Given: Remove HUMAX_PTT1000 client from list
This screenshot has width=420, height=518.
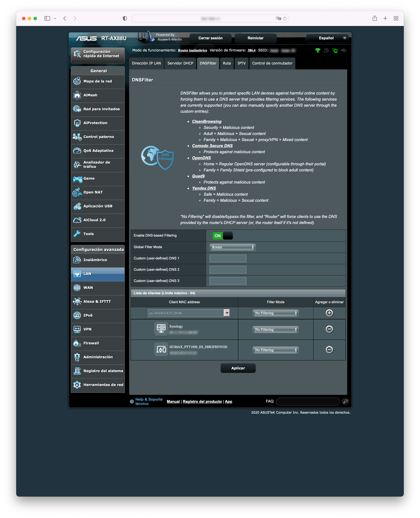Looking at the screenshot, I should tap(329, 350).
